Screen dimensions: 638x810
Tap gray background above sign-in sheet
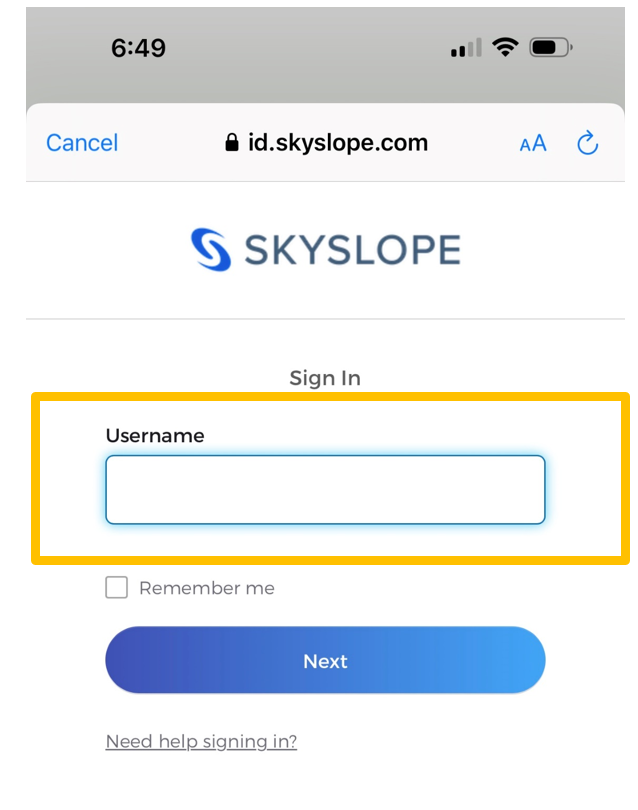tap(320, 82)
